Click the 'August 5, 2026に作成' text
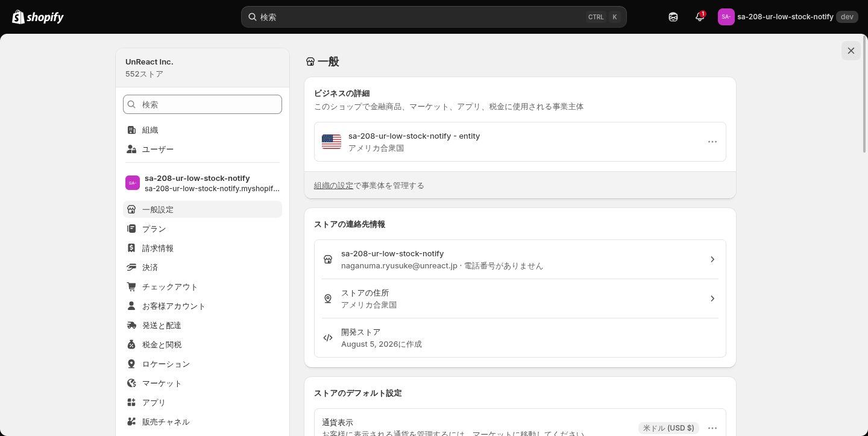 pyautogui.click(x=382, y=344)
